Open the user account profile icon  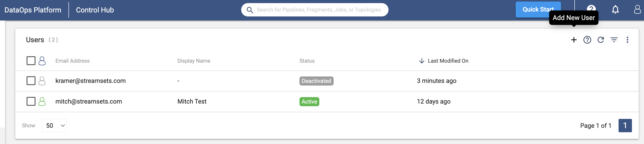(637, 10)
